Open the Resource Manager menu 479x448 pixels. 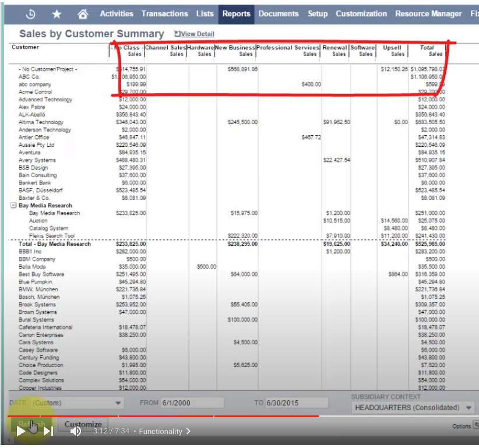(428, 14)
